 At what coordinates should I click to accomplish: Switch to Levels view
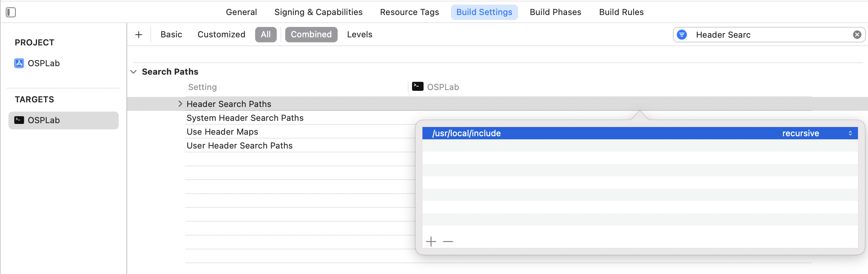coord(360,35)
